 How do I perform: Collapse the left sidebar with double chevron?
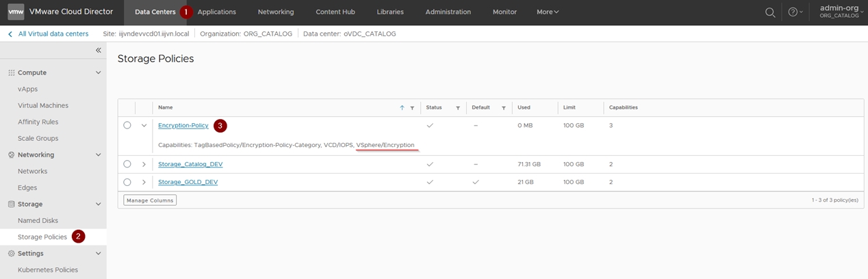[98, 51]
